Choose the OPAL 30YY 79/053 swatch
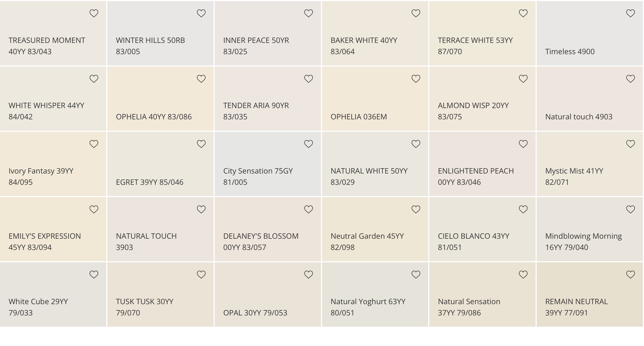The height and width of the screenshot is (346, 644). tap(268, 295)
